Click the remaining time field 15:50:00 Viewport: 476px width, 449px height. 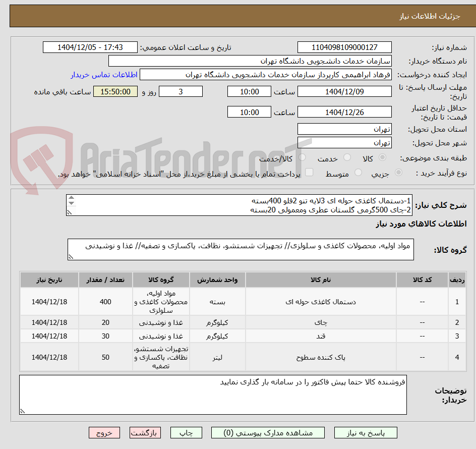pos(115,91)
